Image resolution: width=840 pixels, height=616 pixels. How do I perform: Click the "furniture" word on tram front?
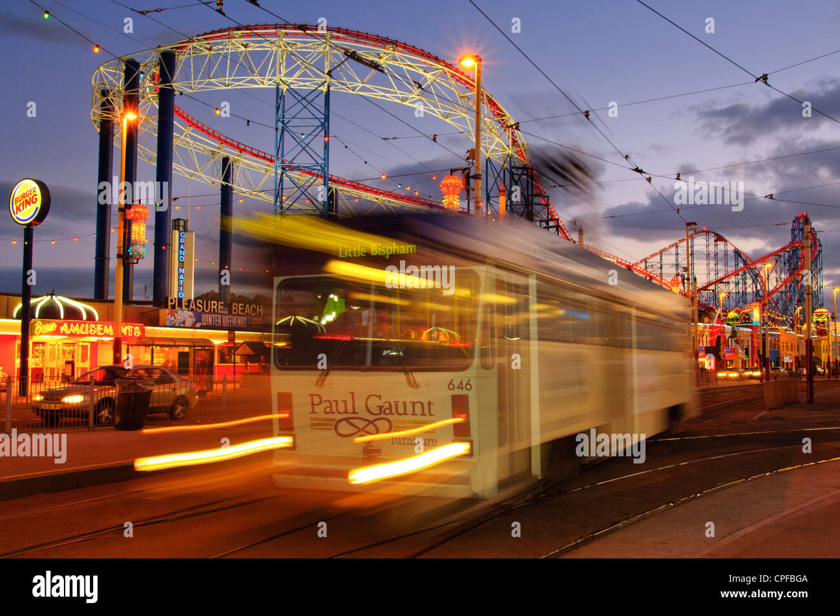click(414, 441)
